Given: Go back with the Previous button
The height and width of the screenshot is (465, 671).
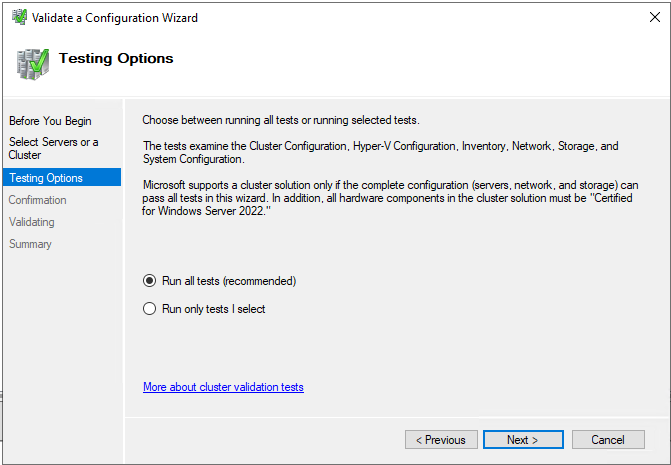Looking at the screenshot, I should [441, 439].
